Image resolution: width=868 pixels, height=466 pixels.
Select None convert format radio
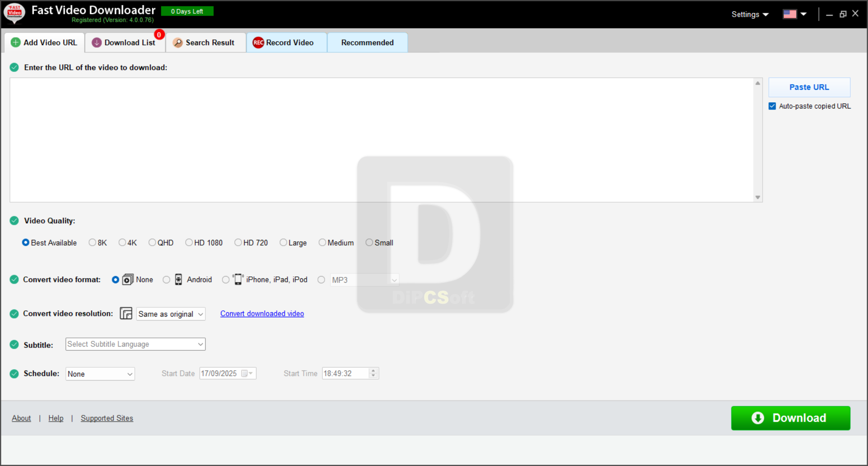(x=116, y=280)
